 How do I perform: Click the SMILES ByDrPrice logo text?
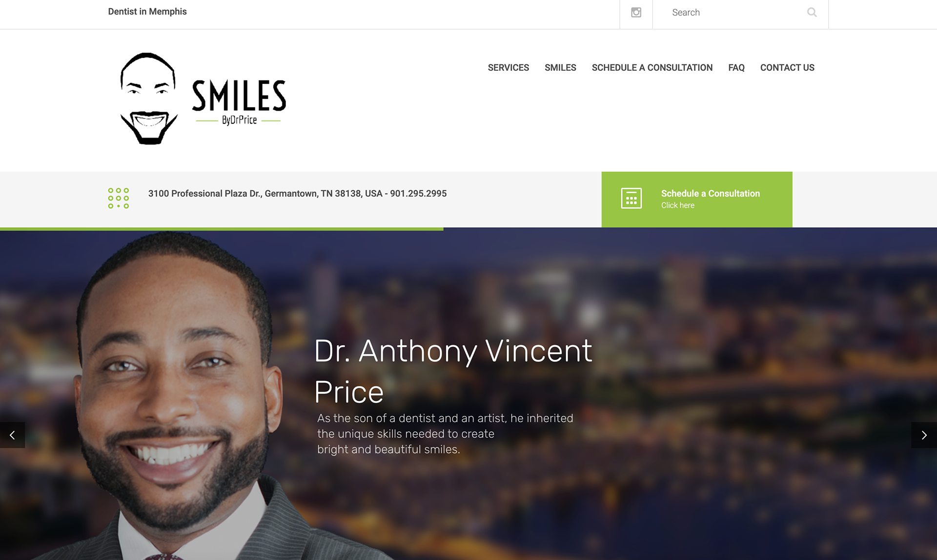tap(239, 102)
